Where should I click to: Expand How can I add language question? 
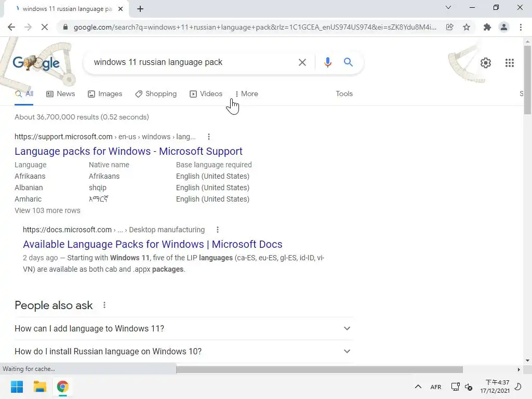click(183, 328)
